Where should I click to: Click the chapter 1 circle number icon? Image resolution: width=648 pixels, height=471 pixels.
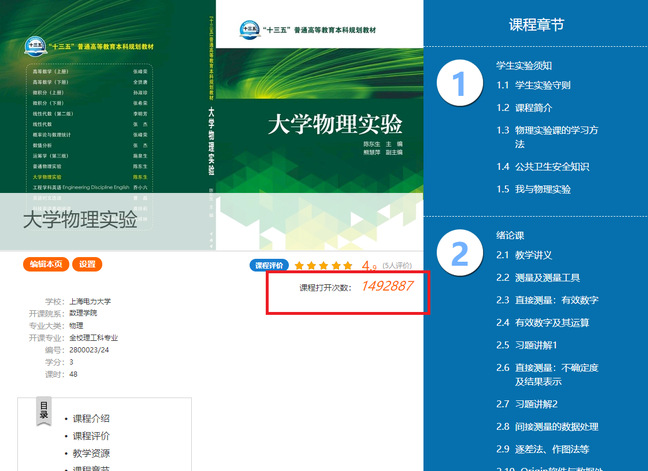[x=460, y=84]
